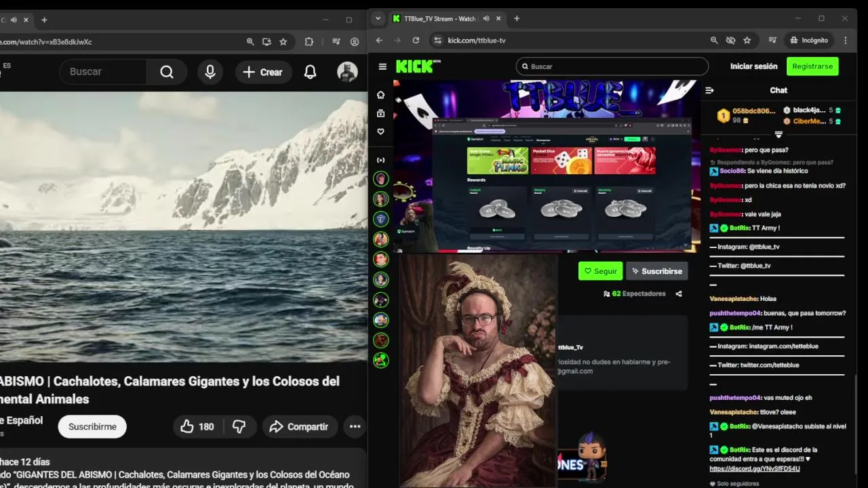Click Iniciar sesión on Kick
868x488 pixels.
[x=753, y=66]
